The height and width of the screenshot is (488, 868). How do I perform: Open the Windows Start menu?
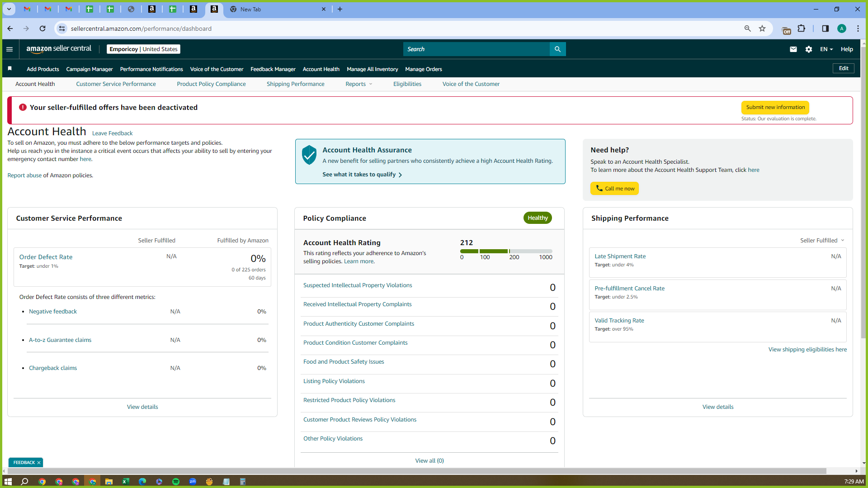[x=8, y=482]
